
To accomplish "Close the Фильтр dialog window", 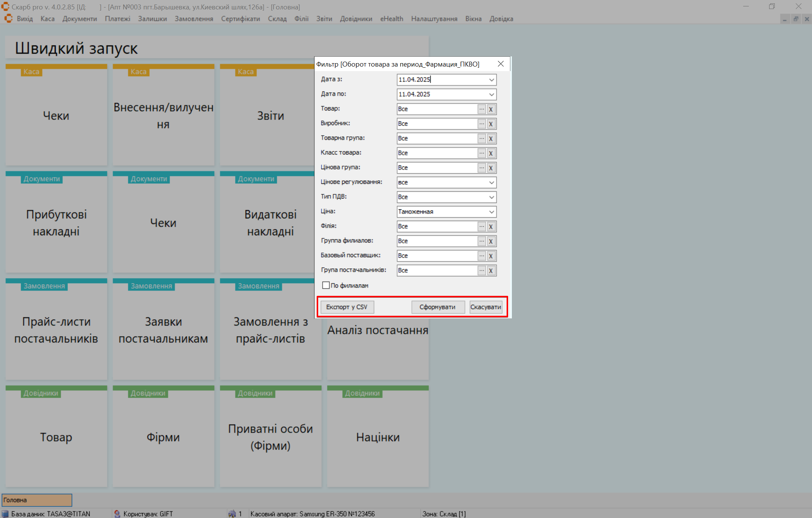I will [501, 64].
